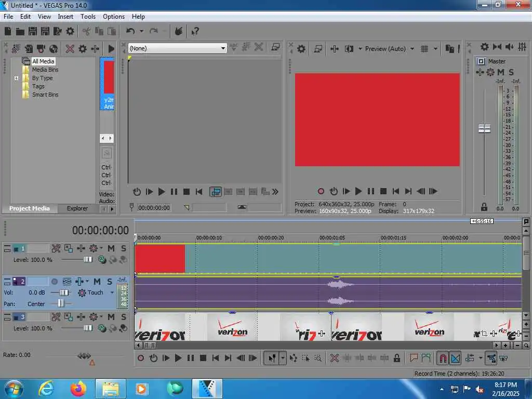
Task: Open Master bus mixer properties gear
Action: click(x=485, y=47)
